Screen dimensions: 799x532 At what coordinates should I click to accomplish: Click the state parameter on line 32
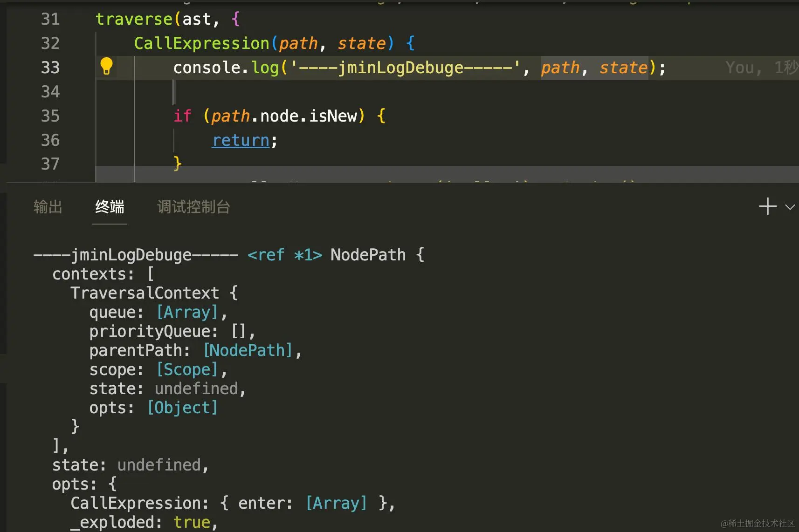pyautogui.click(x=362, y=43)
